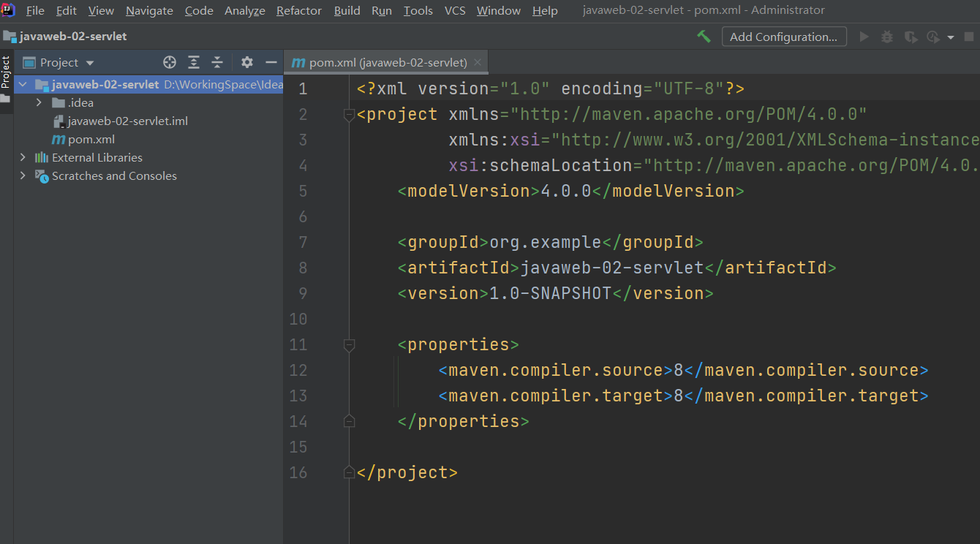Click the folder icon below the Project tab
This screenshot has width=980, height=544.
click(x=6, y=98)
